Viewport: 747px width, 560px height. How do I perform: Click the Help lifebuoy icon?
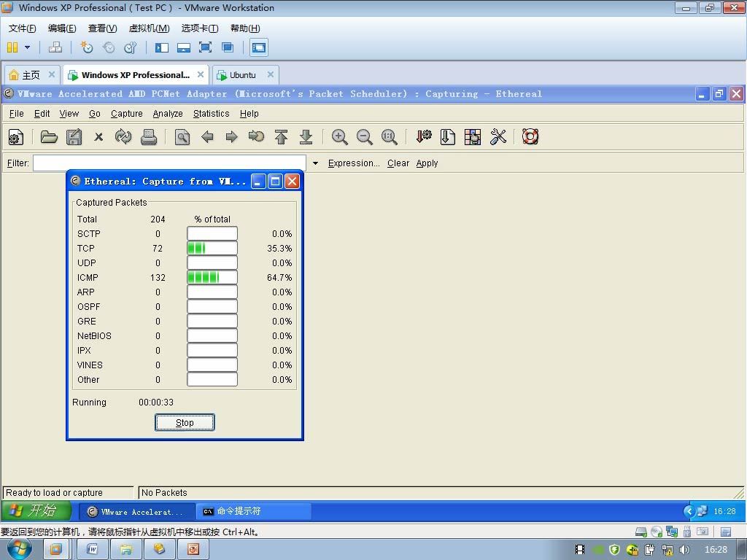pyautogui.click(x=530, y=137)
